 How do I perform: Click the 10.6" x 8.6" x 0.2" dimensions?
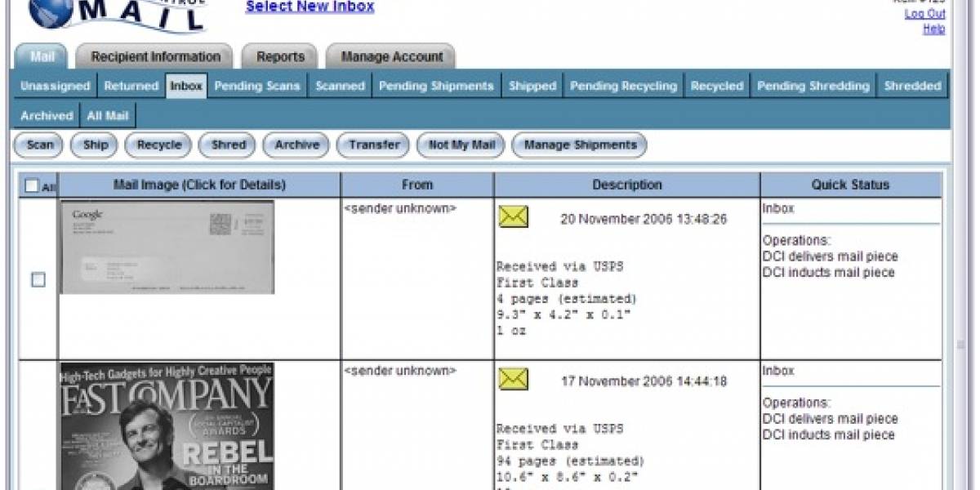[x=567, y=477]
